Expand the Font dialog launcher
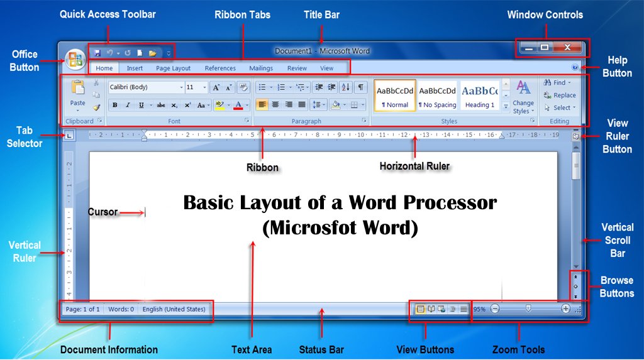The image size is (644, 360). pos(247,121)
